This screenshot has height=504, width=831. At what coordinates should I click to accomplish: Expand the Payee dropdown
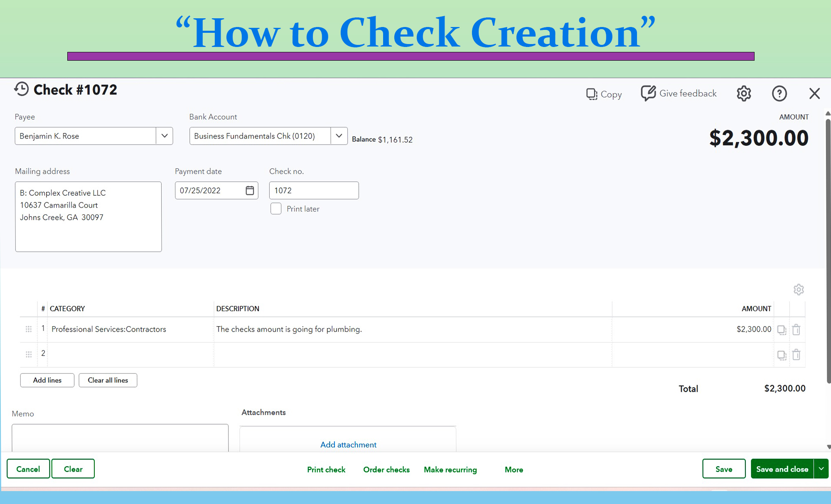pos(165,136)
